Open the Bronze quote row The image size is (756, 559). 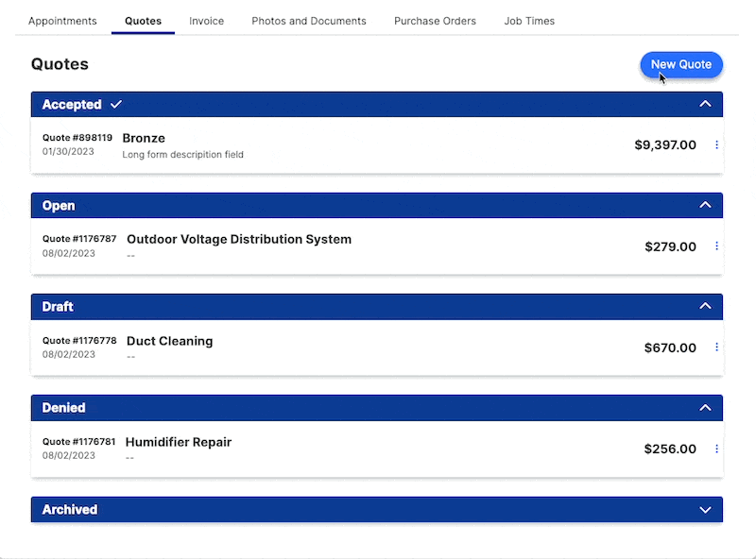point(377,145)
